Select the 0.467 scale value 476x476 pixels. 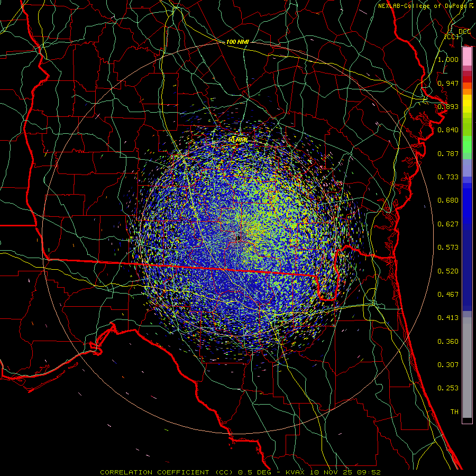(x=448, y=295)
